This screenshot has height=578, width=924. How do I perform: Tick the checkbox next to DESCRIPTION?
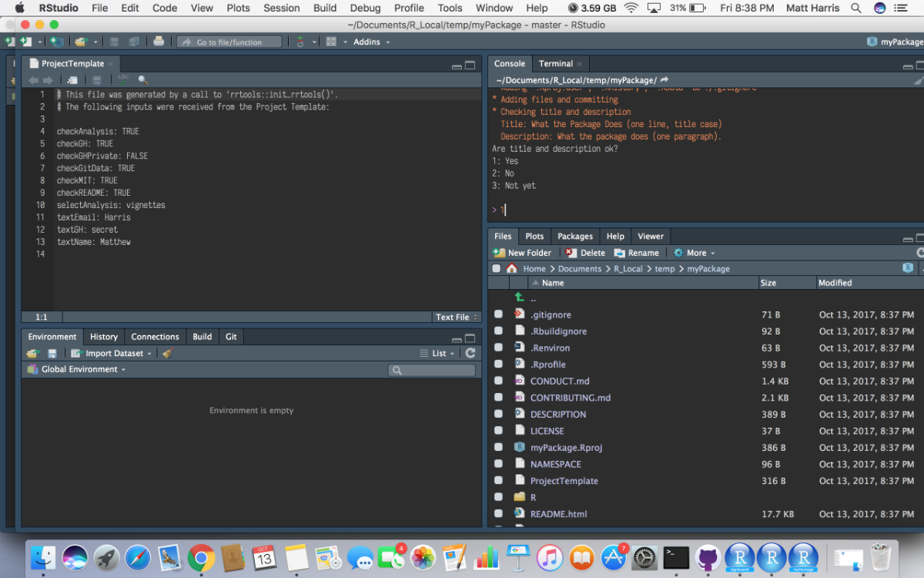(498, 414)
